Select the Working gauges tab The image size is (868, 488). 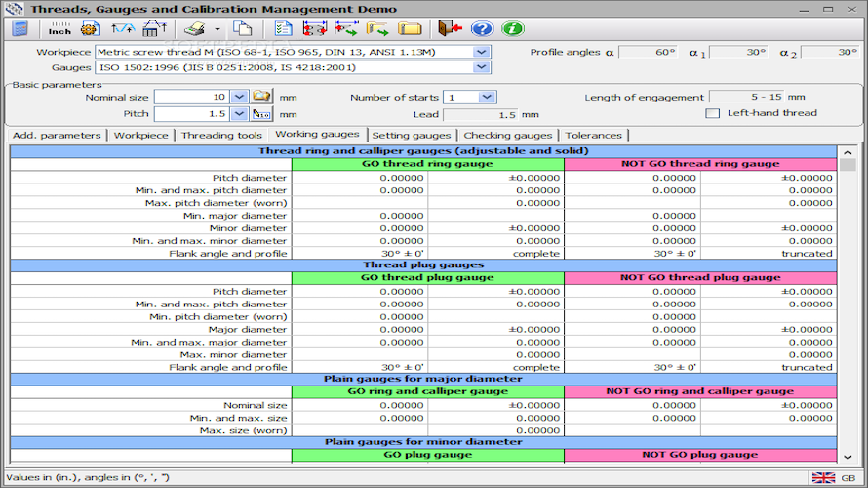pyautogui.click(x=317, y=134)
